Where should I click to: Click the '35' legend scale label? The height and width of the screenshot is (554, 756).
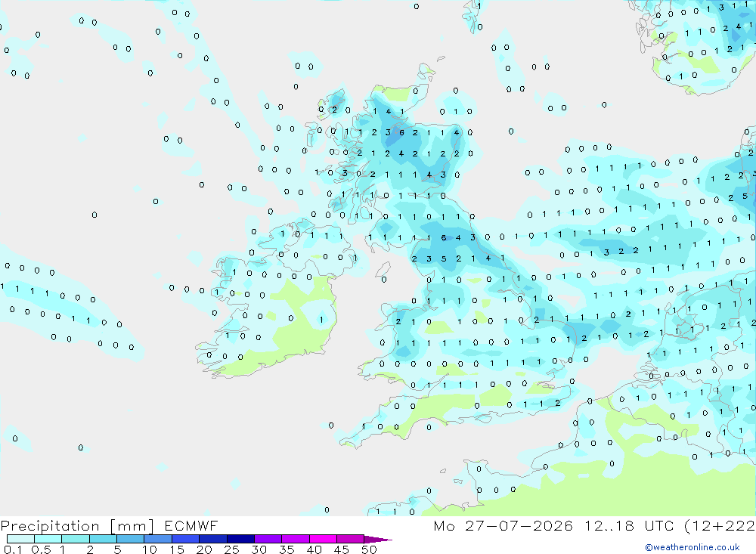(x=287, y=549)
